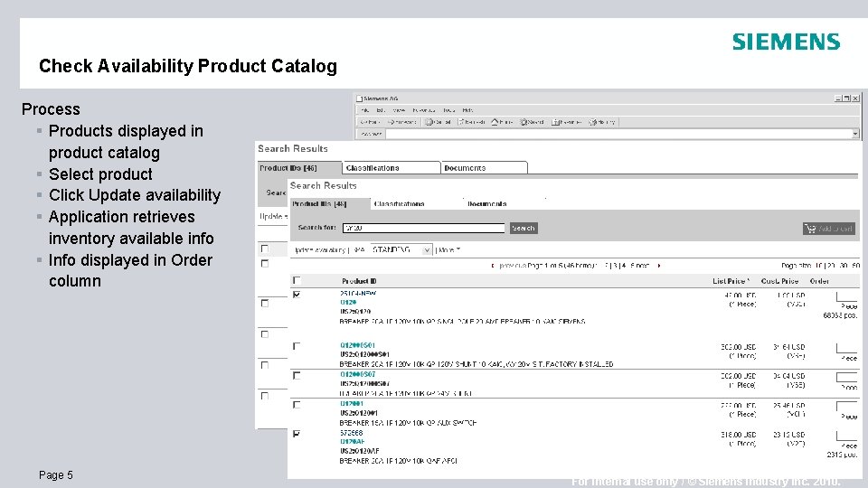Open the browser Edit menu
868x488 pixels.
381,110
